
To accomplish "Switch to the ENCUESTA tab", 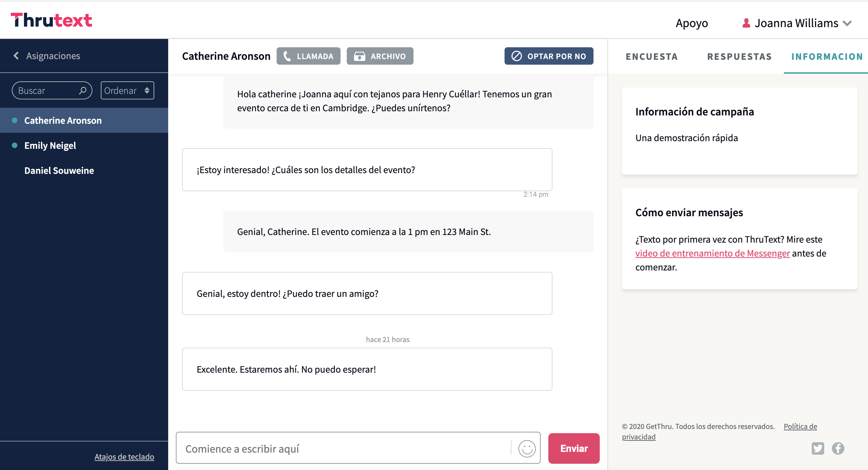I will (x=652, y=57).
